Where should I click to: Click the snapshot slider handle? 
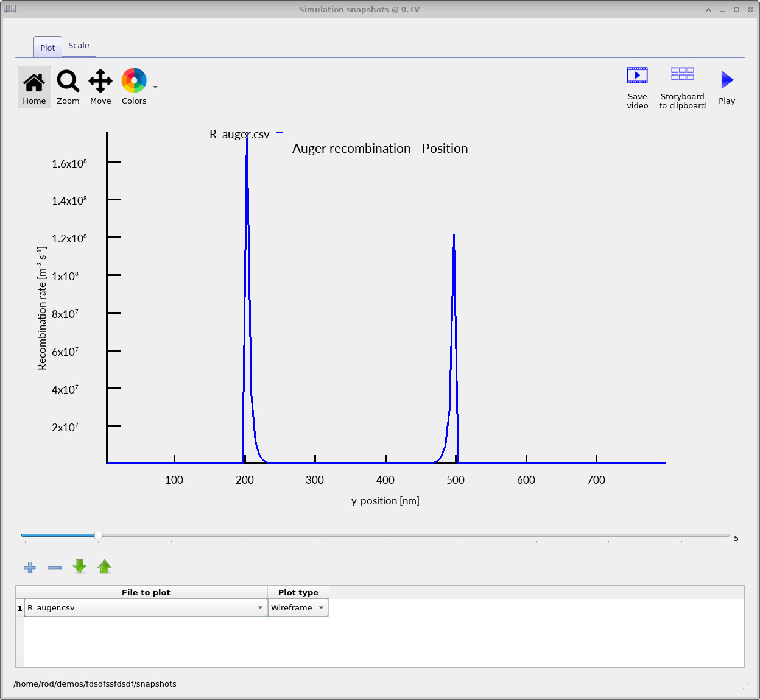98,535
